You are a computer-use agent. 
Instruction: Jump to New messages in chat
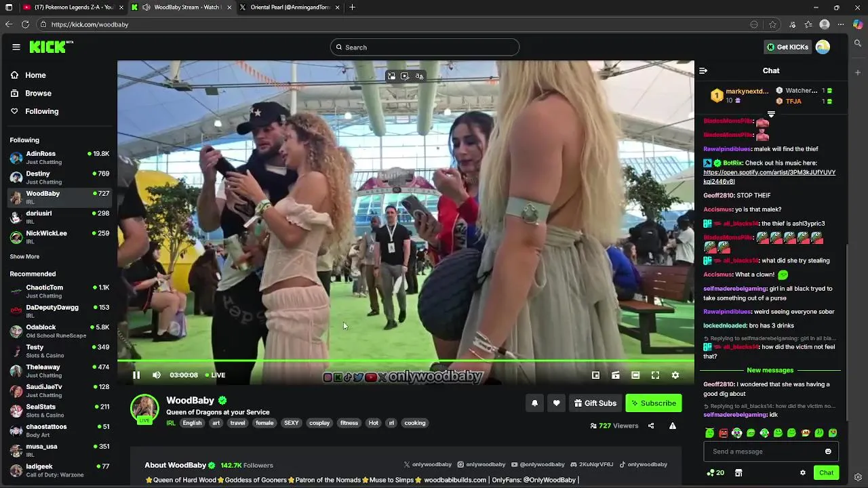[x=770, y=370]
